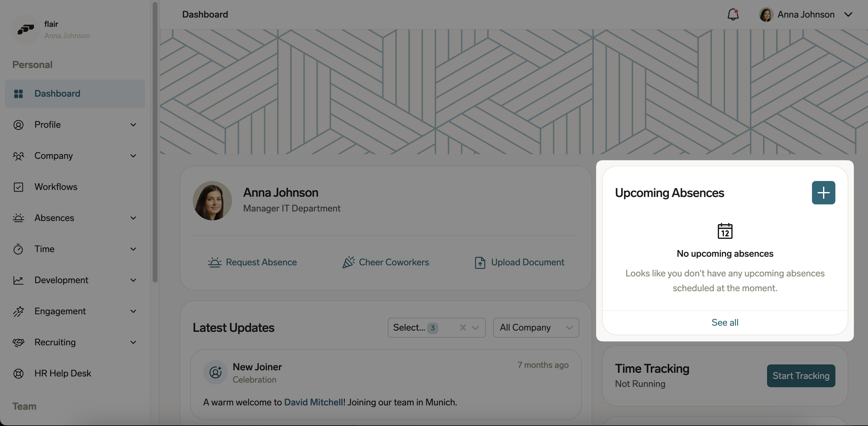Go to the Dashboard menu item

[57, 93]
